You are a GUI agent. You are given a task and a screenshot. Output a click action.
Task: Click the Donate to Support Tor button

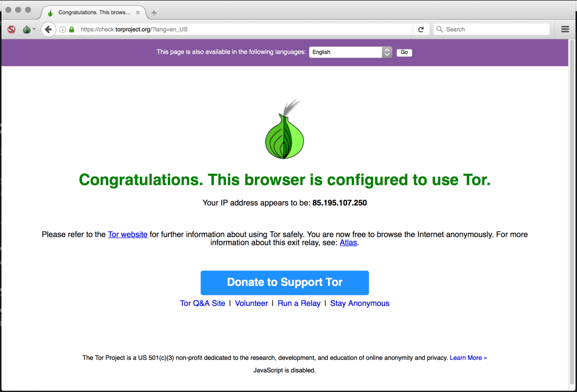tap(285, 282)
